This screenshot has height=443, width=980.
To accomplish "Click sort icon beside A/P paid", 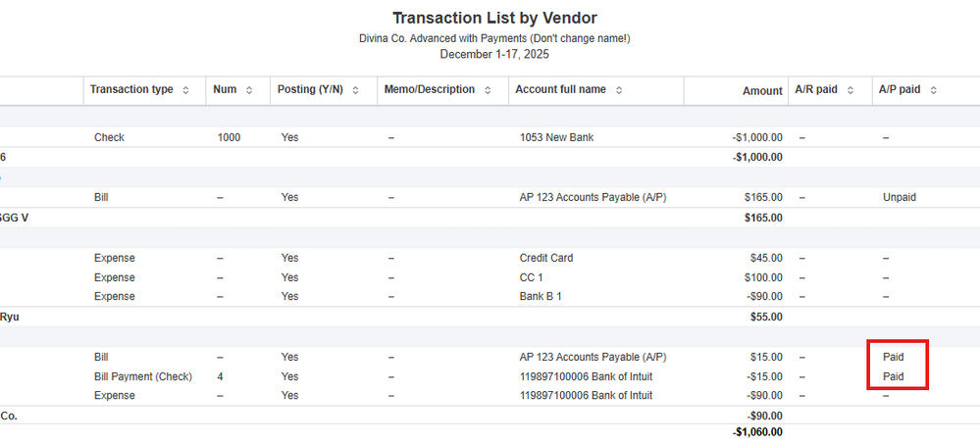I will (933, 90).
